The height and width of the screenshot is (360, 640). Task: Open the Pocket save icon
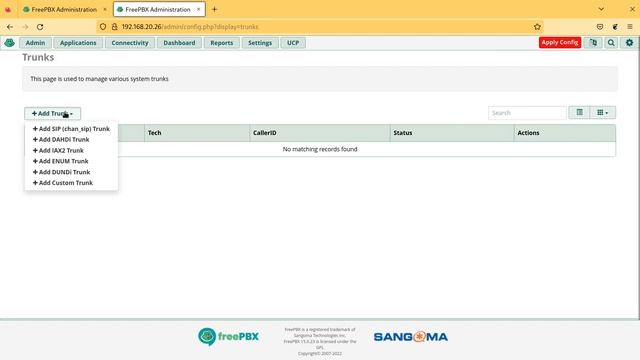(600, 27)
